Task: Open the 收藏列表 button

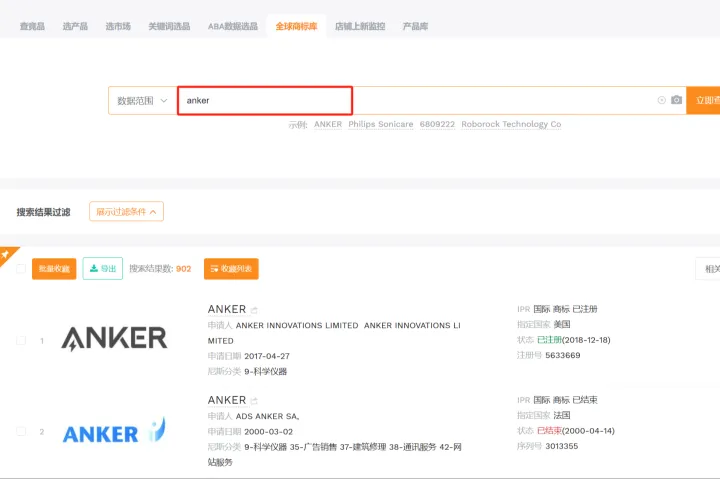Action: point(231,269)
